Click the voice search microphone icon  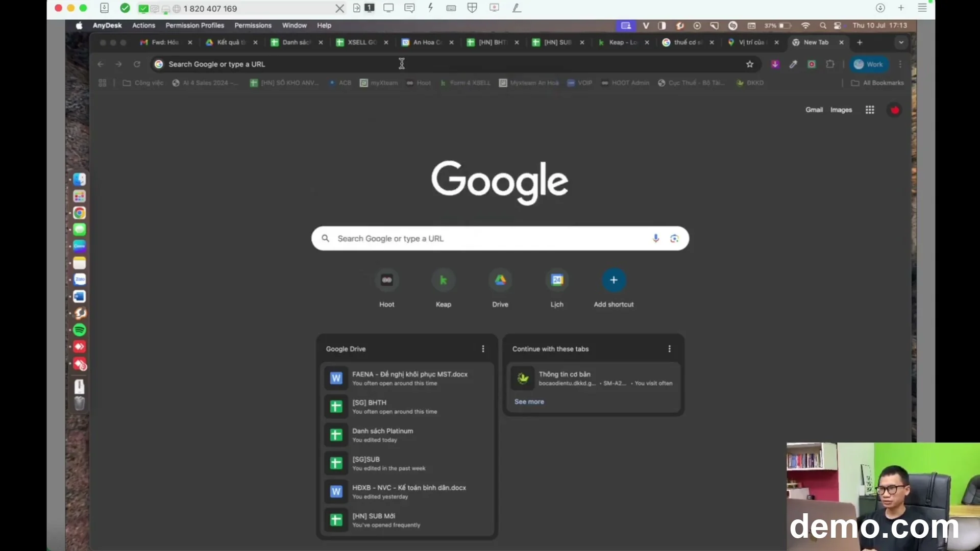click(656, 238)
